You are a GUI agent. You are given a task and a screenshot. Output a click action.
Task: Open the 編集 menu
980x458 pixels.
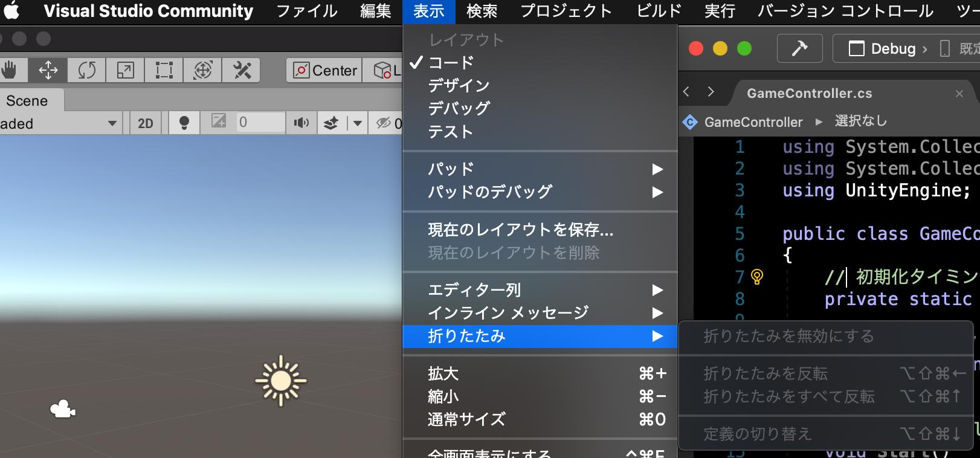pos(375,11)
